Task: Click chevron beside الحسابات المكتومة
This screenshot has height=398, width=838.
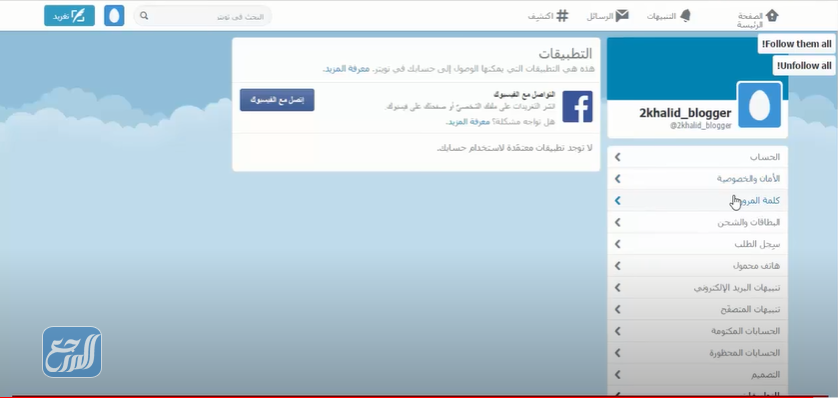Action: click(617, 331)
